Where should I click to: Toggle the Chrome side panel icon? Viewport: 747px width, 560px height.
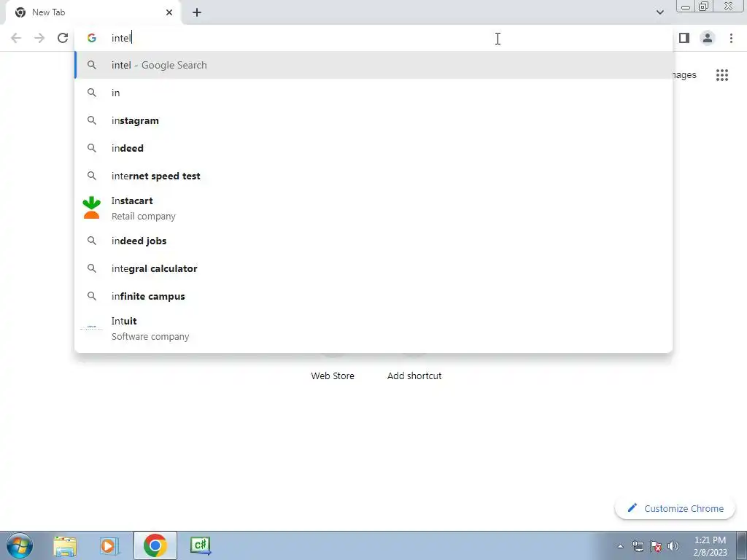point(684,38)
